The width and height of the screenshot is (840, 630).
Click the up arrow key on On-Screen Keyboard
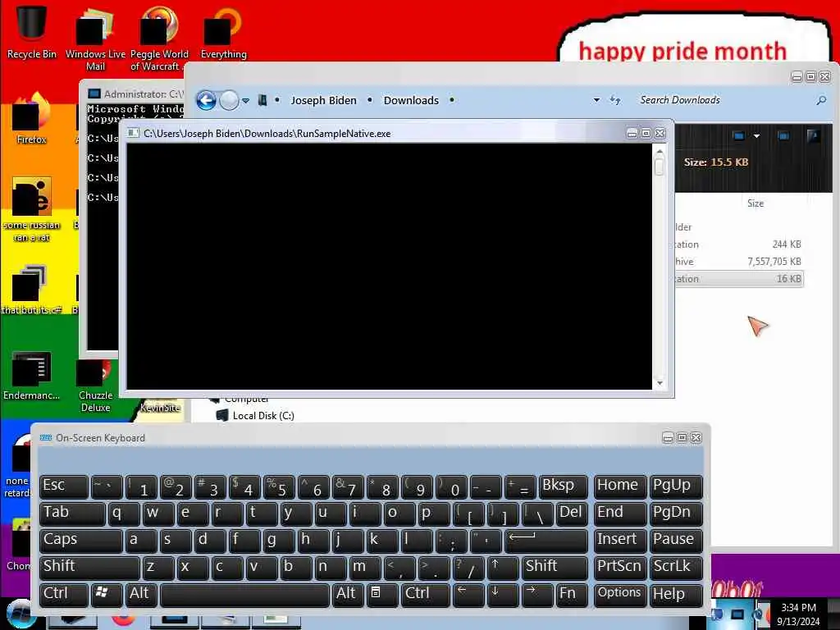[502, 568]
